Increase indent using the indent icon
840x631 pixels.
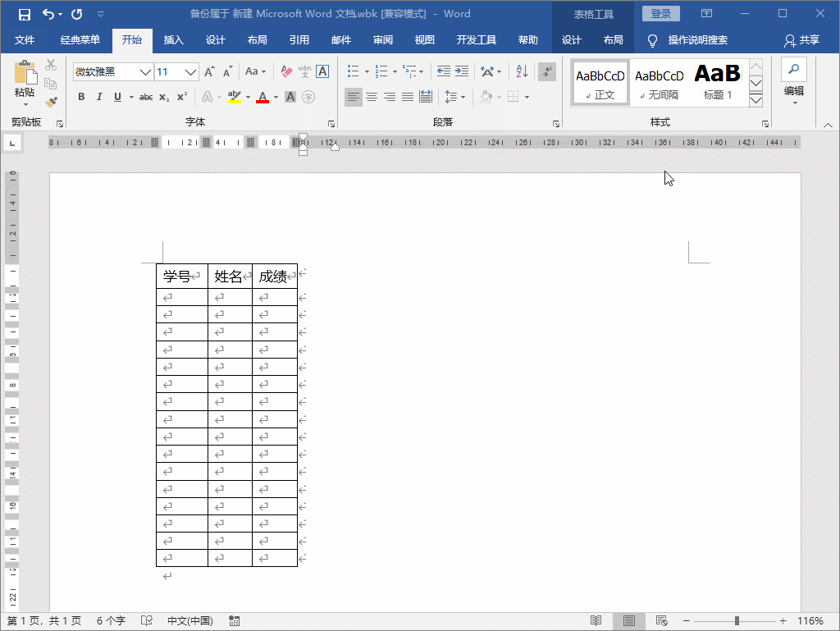[462, 71]
